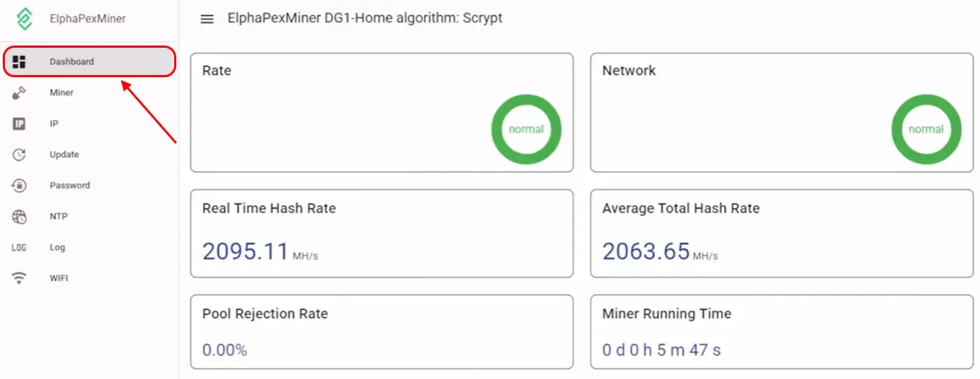Toggle the hamburger menu button
Viewport: 980px width, 379px height.
tap(207, 19)
